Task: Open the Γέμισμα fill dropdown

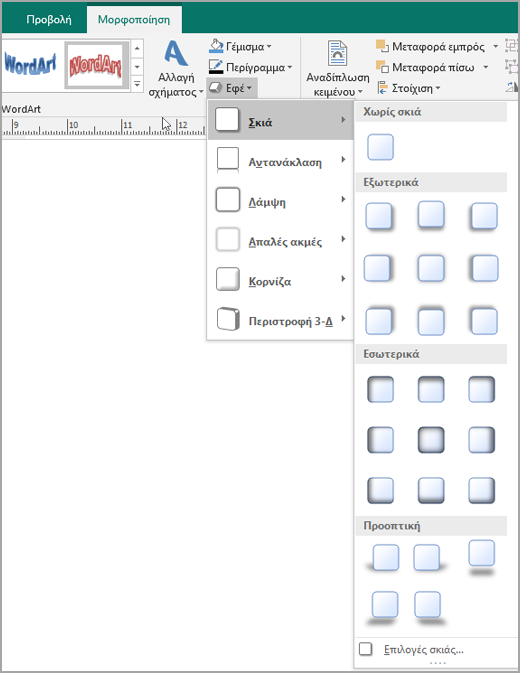Action: (240, 46)
